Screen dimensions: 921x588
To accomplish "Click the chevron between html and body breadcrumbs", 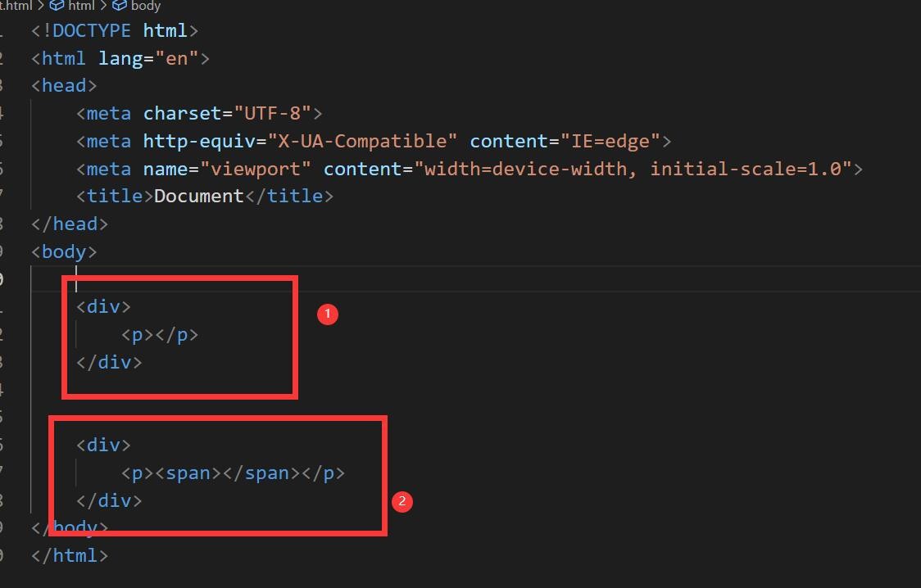I will tap(104, 6).
